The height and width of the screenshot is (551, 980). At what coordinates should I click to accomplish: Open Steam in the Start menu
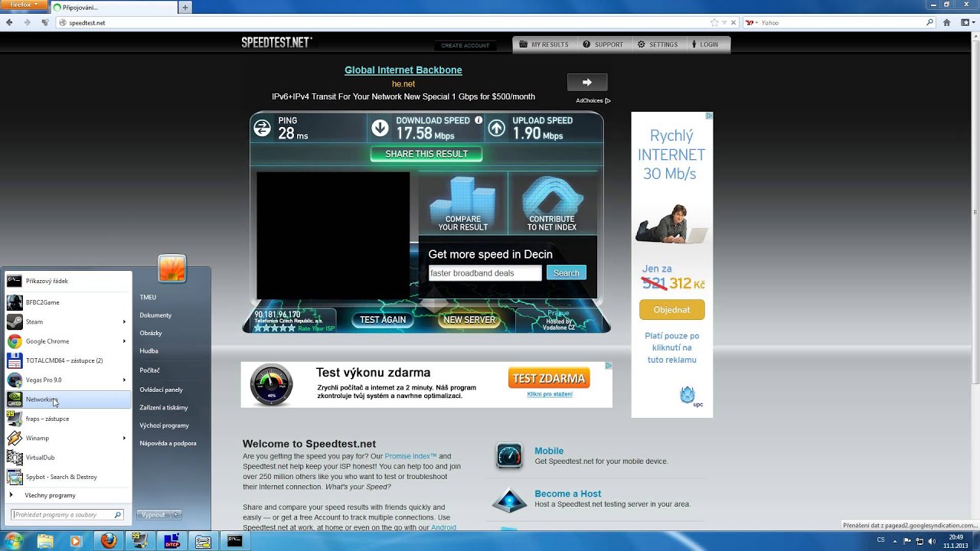click(67, 321)
